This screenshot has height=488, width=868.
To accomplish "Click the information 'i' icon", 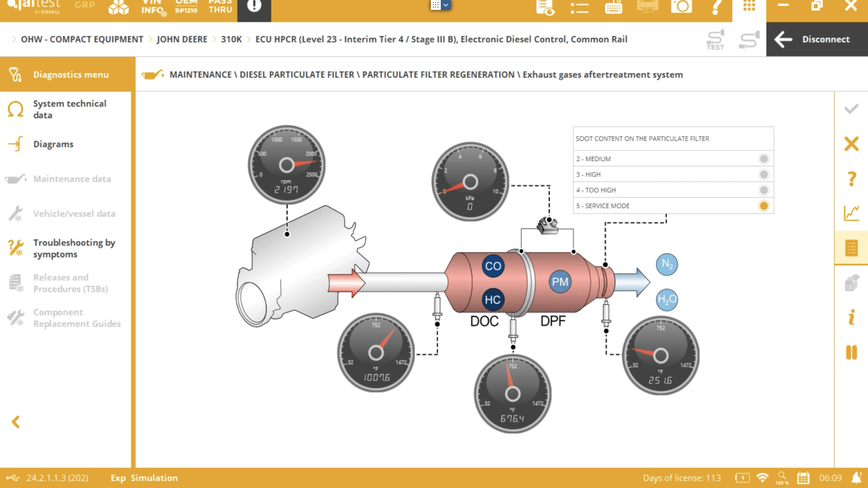I will [851, 317].
